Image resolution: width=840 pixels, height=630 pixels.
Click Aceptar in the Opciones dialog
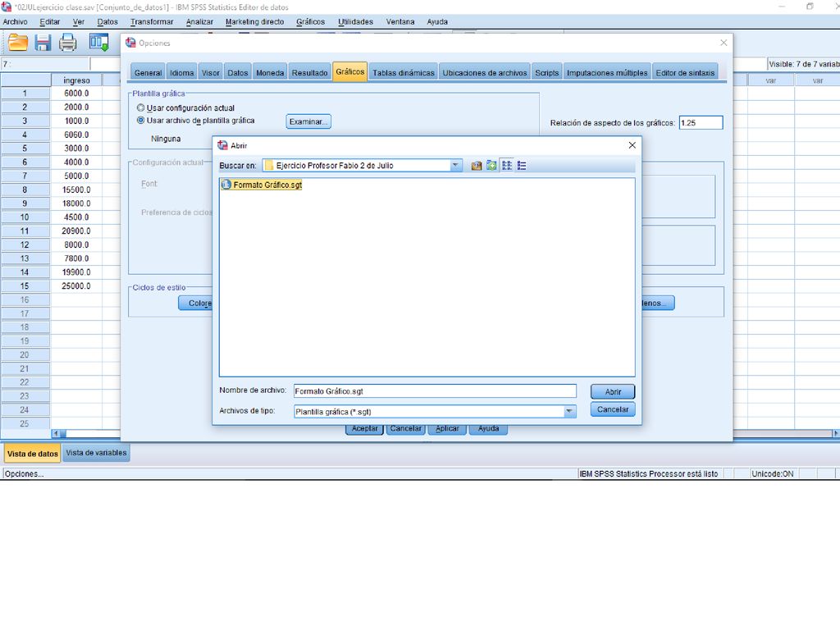(365, 428)
